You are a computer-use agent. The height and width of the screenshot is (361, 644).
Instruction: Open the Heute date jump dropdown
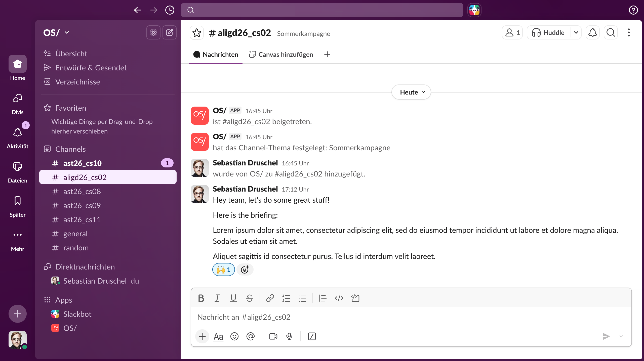tap(411, 92)
